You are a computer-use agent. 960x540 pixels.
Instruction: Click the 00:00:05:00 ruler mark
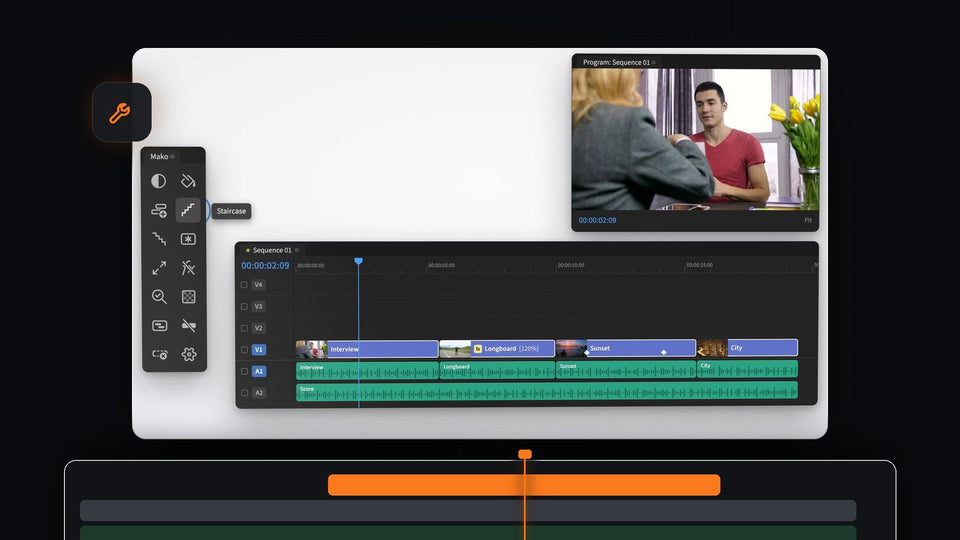coord(441,265)
